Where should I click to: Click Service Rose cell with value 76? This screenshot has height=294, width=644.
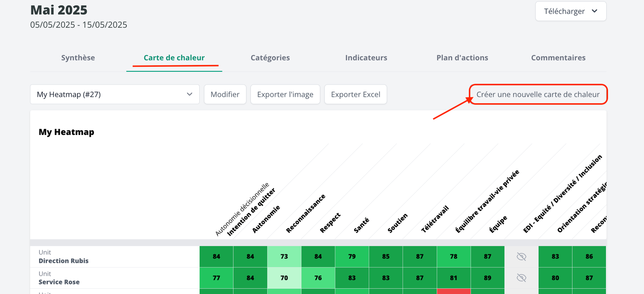tap(318, 278)
